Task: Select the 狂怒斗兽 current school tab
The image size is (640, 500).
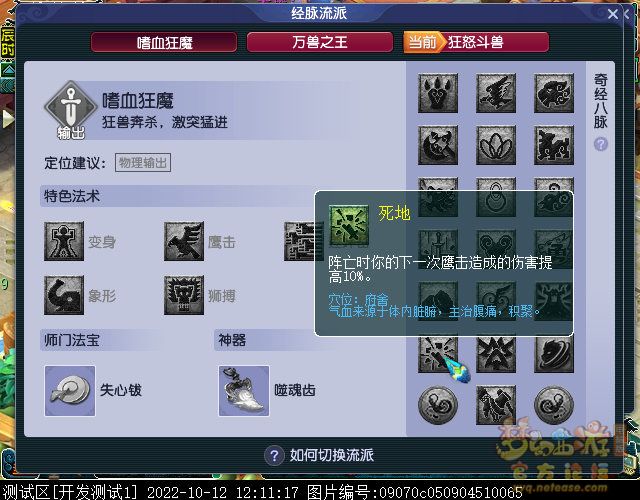Action: pos(476,42)
